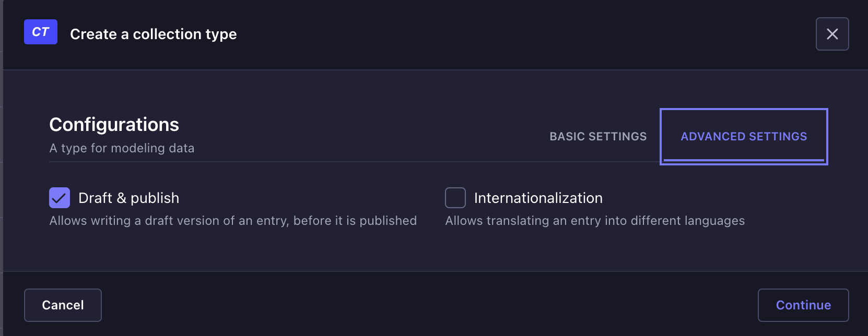Viewport: 868px width, 336px height.
Task: Switch to the Basic Settings tab
Action: pos(598,136)
